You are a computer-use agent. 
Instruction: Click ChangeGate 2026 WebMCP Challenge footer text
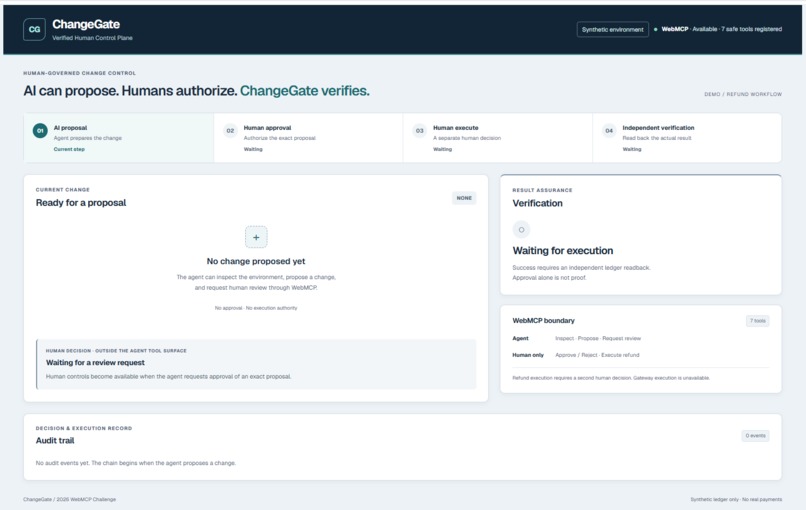click(x=69, y=499)
